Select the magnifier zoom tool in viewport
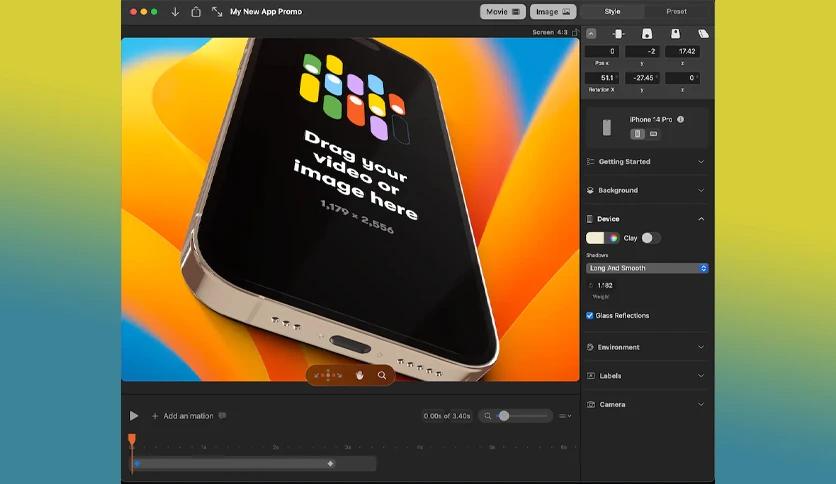 pos(382,375)
